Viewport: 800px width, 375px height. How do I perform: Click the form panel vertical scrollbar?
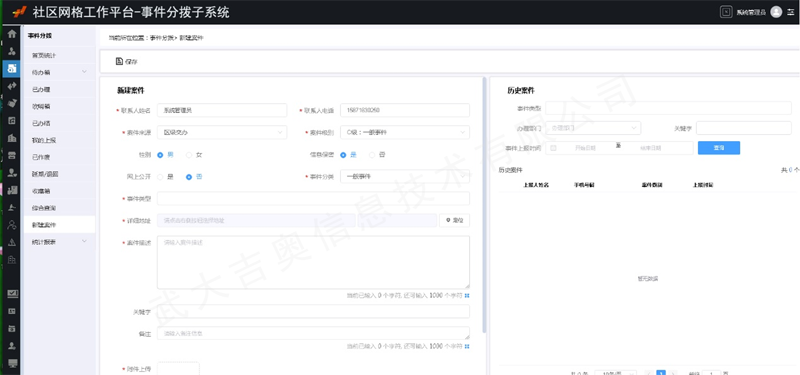click(x=484, y=204)
